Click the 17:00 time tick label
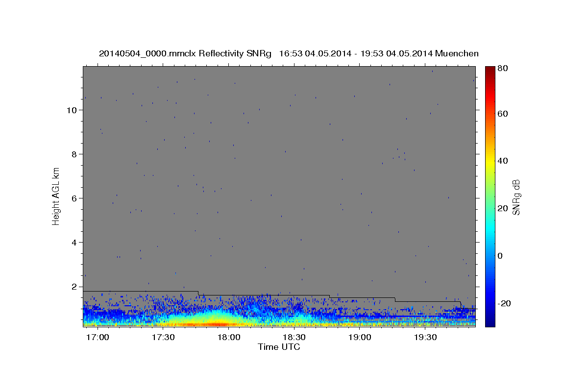Viewport: 588px width, 392px height. (x=98, y=338)
